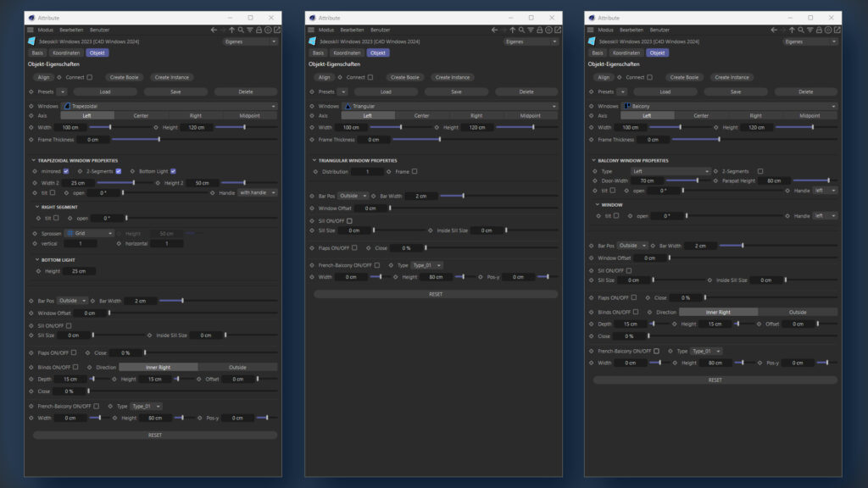Image resolution: width=868 pixels, height=488 pixels.
Task: Click Create Boole in Trapezoidal window
Action: (124, 77)
